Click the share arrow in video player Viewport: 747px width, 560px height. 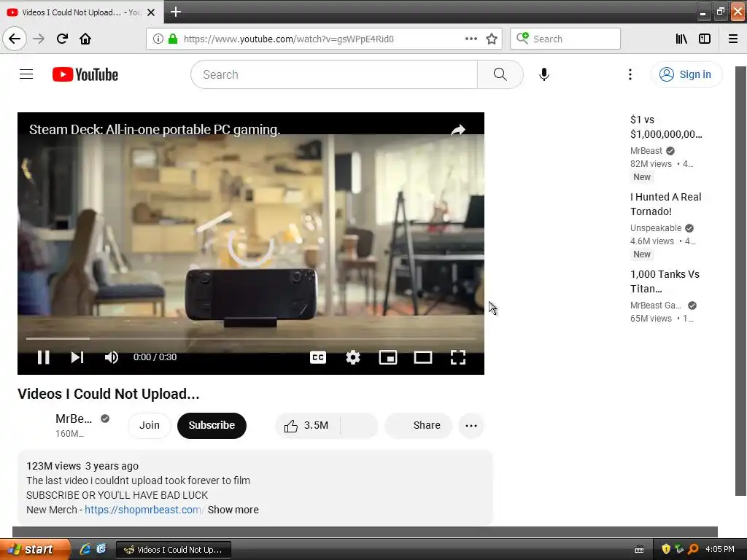[458, 130]
